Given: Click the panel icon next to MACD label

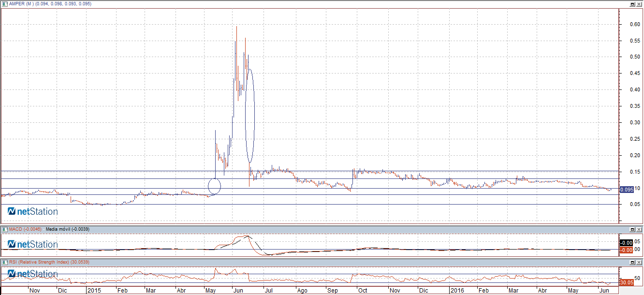Looking at the screenshot, I should pyautogui.click(x=4, y=229).
